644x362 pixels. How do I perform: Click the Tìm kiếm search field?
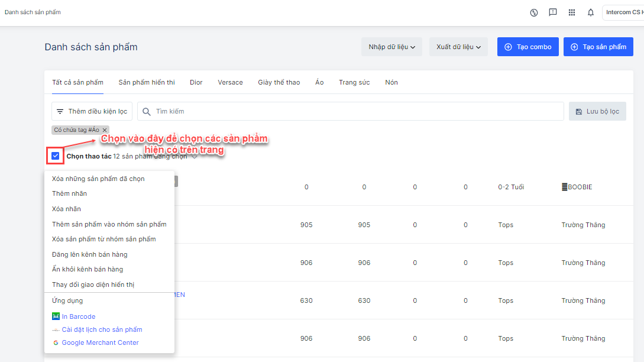point(355,111)
